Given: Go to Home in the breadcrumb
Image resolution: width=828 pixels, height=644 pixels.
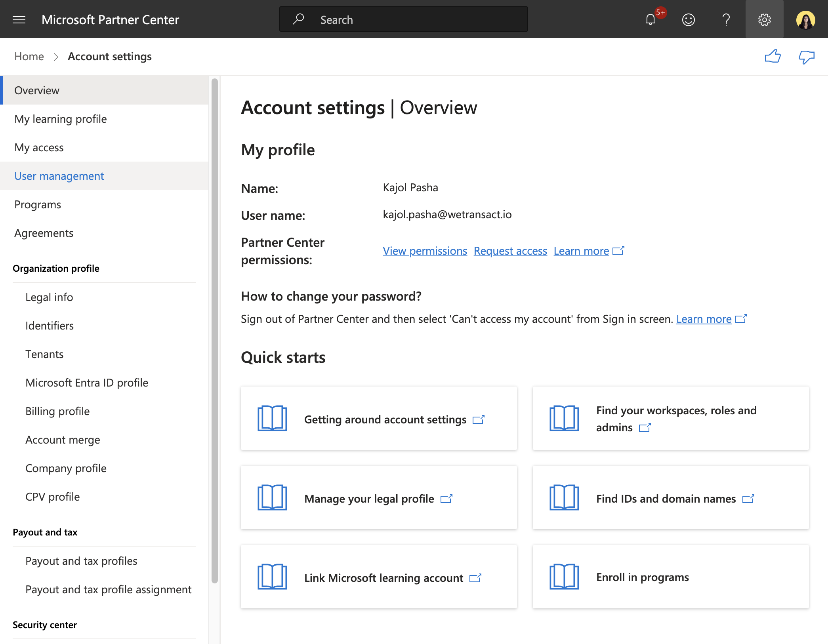Looking at the screenshot, I should click(x=29, y=56).
